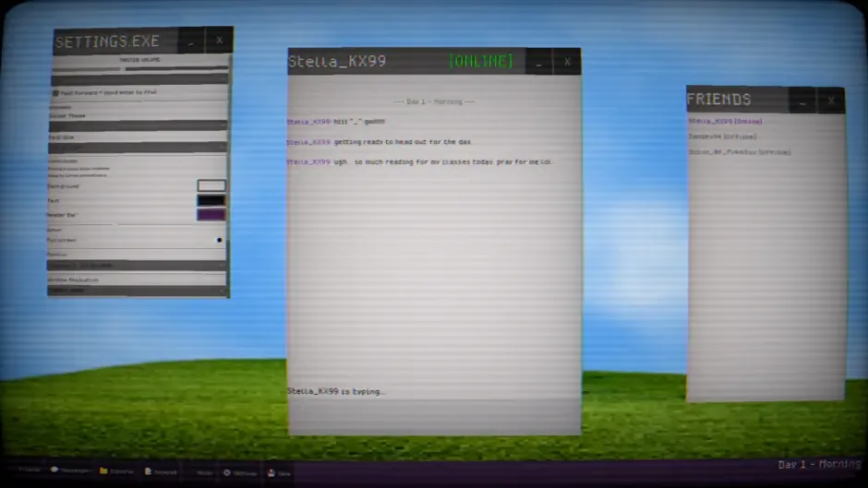Toggle the Fullscreen option in settings
This screenshot has width=868, height=488.
(219, 240)
